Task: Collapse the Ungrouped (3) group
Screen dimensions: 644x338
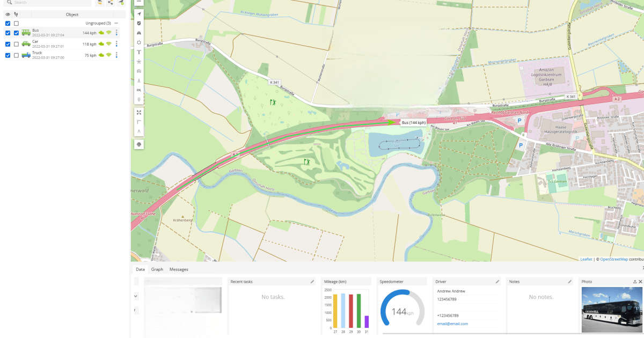Action: click(x=116, y=23)
